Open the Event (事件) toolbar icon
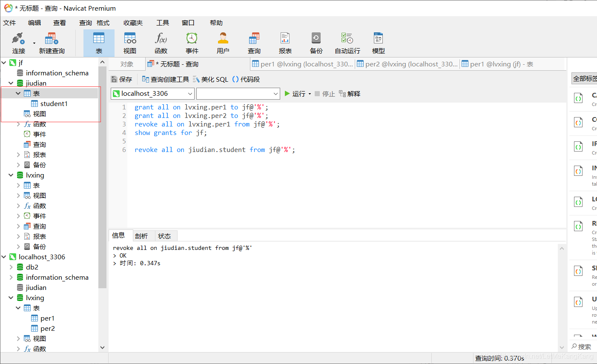The width and height of the screenshot is (597, 364). click(x=192, y=43)
